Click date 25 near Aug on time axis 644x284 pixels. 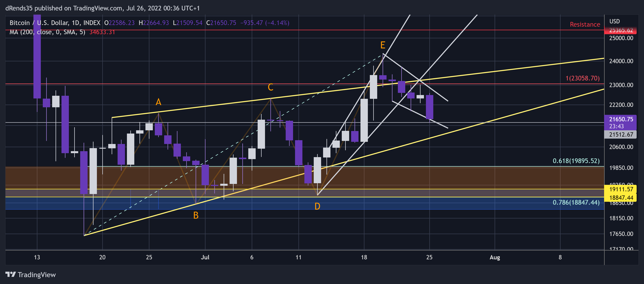click(429, 257)
